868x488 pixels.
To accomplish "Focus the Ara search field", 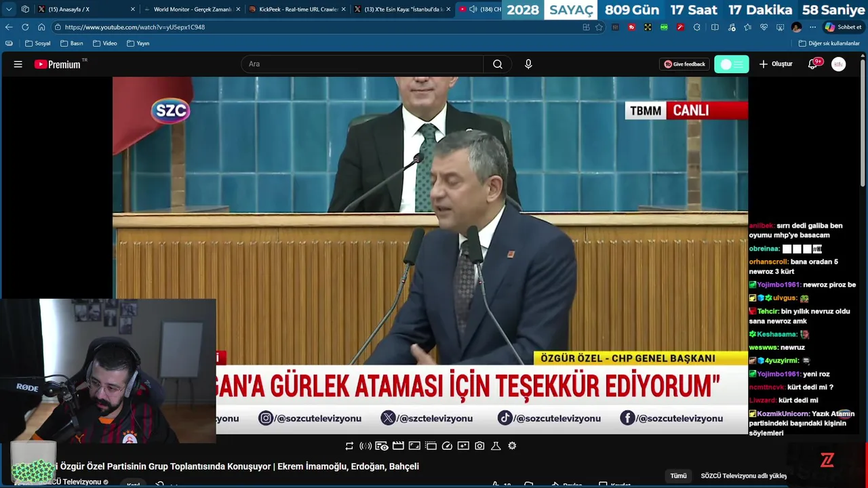I will [x=362, y=64].
